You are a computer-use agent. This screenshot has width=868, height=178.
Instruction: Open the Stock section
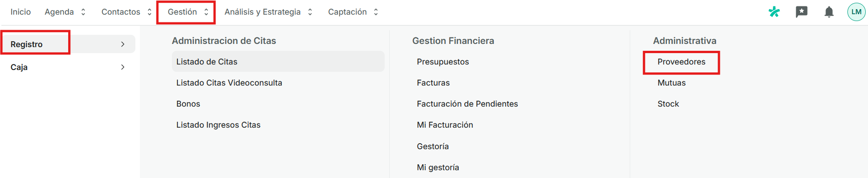click(668, 104)
